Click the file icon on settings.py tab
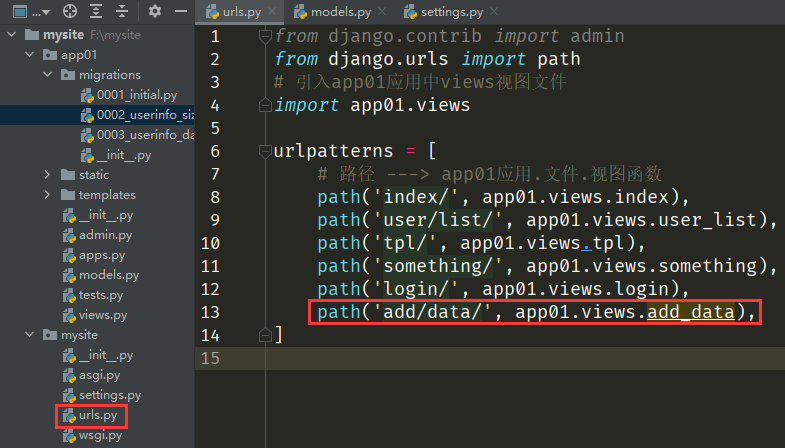Viewport: 785px width, 448px height. pos(411,12)
